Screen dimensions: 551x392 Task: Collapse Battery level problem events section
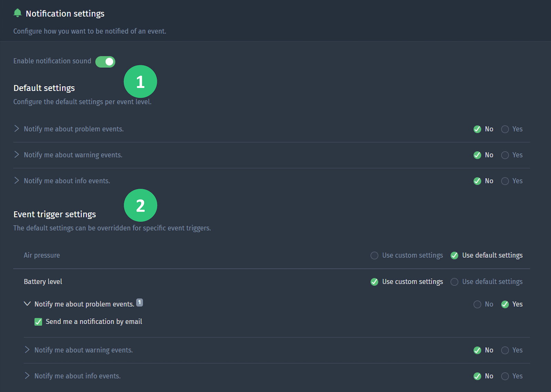[27, 304]
